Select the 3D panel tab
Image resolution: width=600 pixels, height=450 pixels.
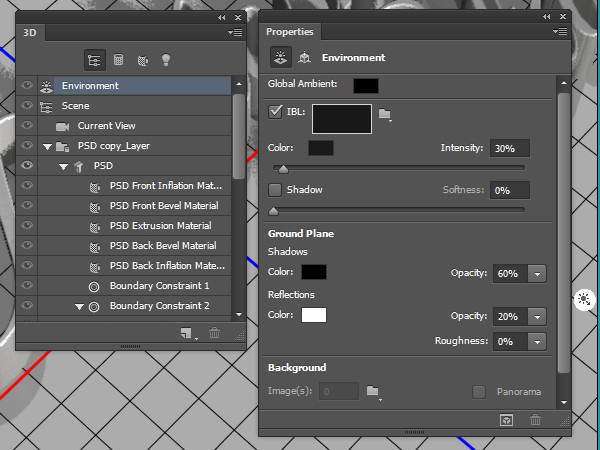coord(30,33)
